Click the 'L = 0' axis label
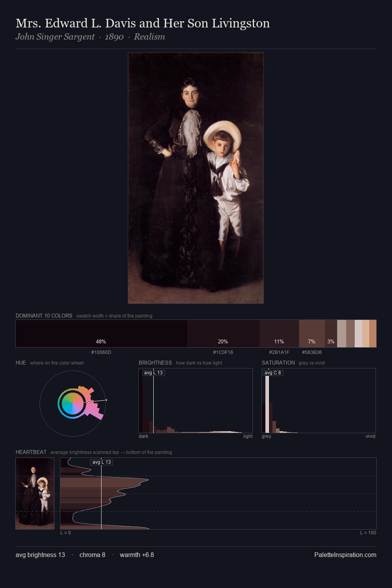The image size is (392, 588). [x=65, y=533]
